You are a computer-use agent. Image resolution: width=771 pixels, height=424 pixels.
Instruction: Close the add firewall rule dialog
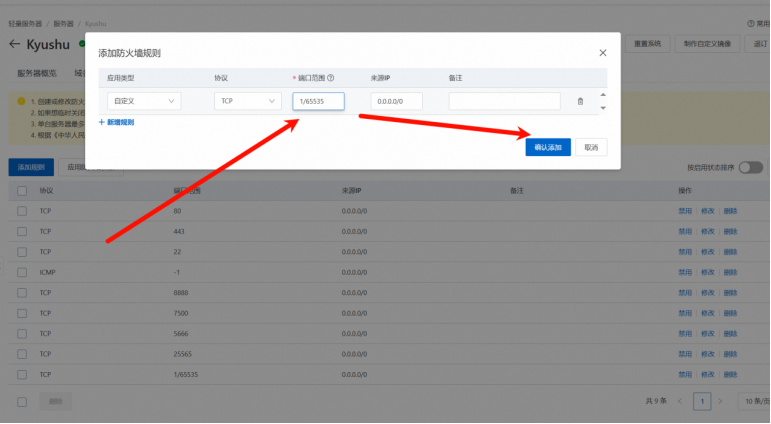[603, 53]
